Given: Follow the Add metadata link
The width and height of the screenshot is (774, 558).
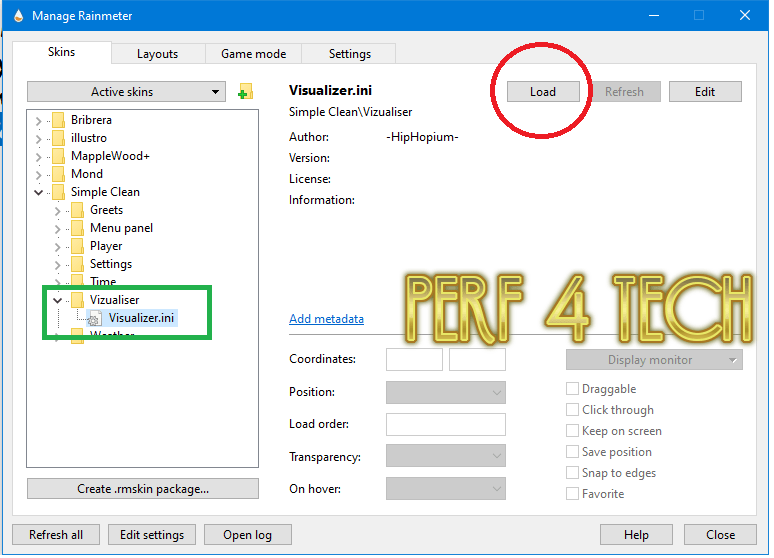Looking at the screenshot, I should pyautogui.click(x=327, y=319).
